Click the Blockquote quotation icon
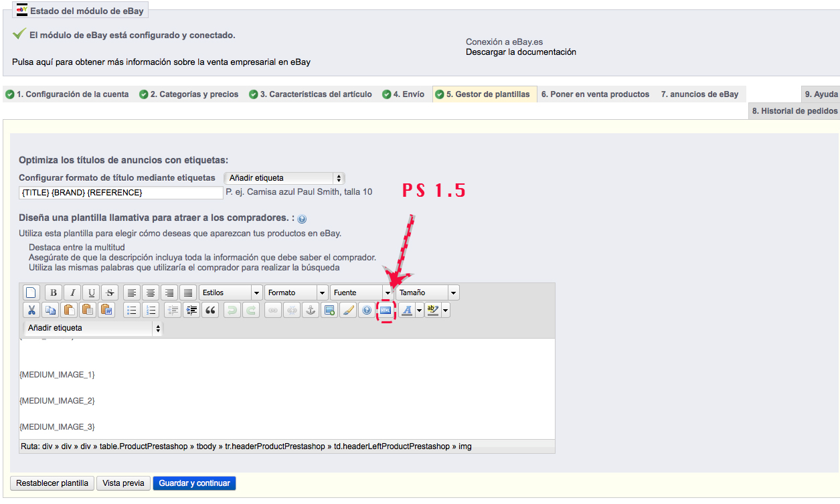 click(x=210, y=310)
